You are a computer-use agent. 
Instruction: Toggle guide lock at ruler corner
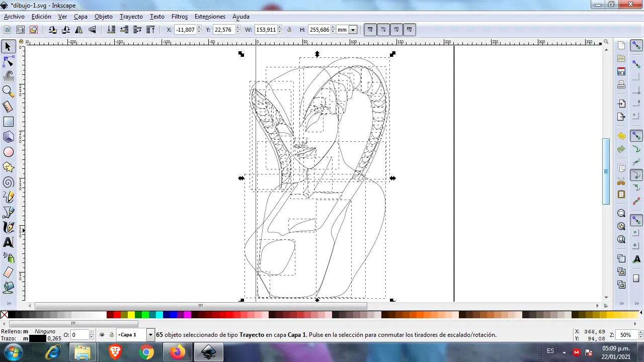(x=21, y=42)
